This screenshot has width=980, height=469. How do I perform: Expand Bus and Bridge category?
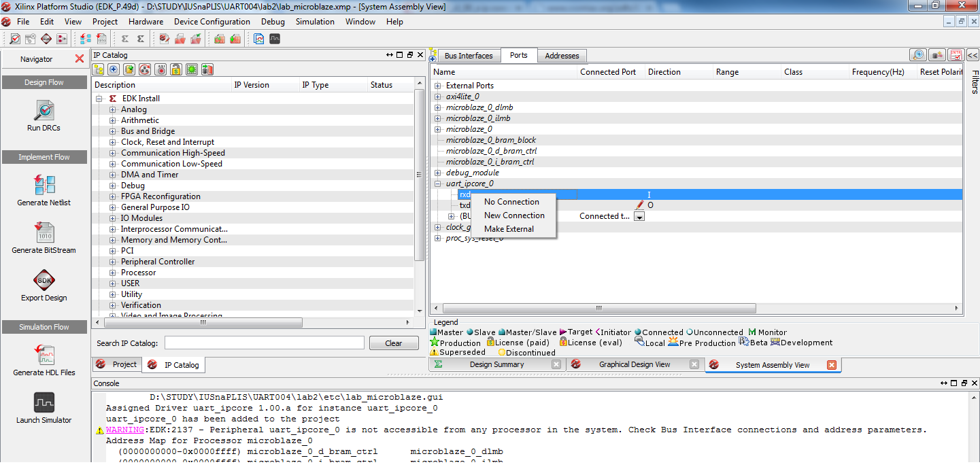click(x=113, y=131)
